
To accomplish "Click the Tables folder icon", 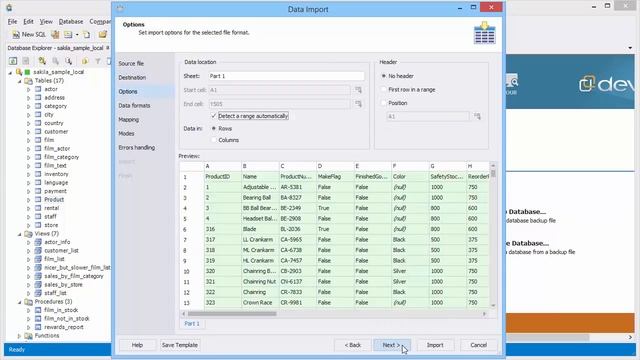I will pos(29,81).
